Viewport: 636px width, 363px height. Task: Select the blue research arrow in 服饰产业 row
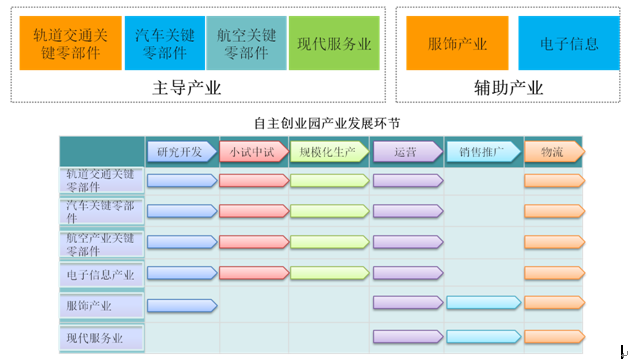[182, 305]
